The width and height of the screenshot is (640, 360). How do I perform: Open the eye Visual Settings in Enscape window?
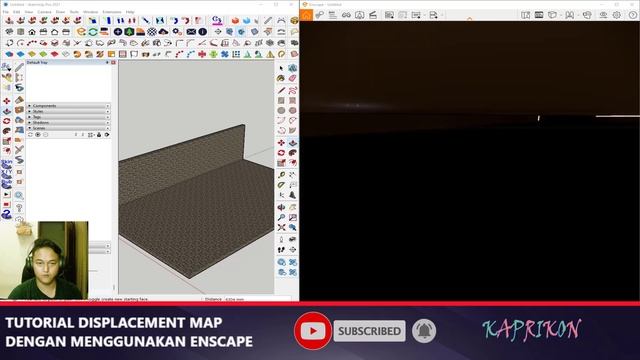click(x=603, y=15)
